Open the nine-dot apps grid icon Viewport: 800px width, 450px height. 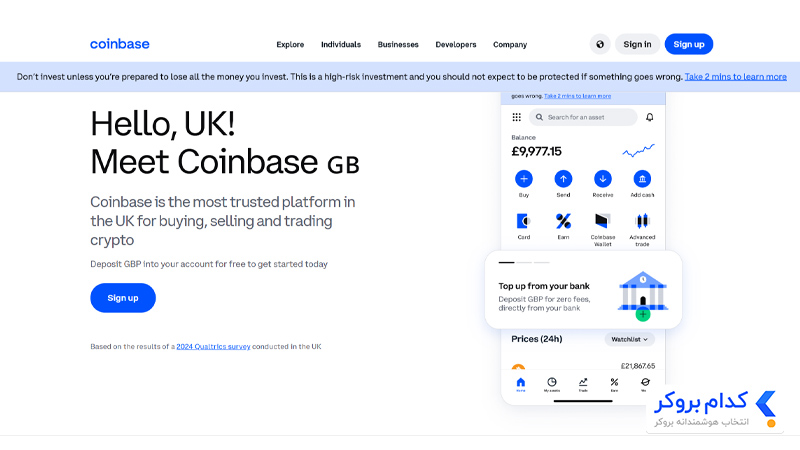pyautogui.click(x=516, y=117)
